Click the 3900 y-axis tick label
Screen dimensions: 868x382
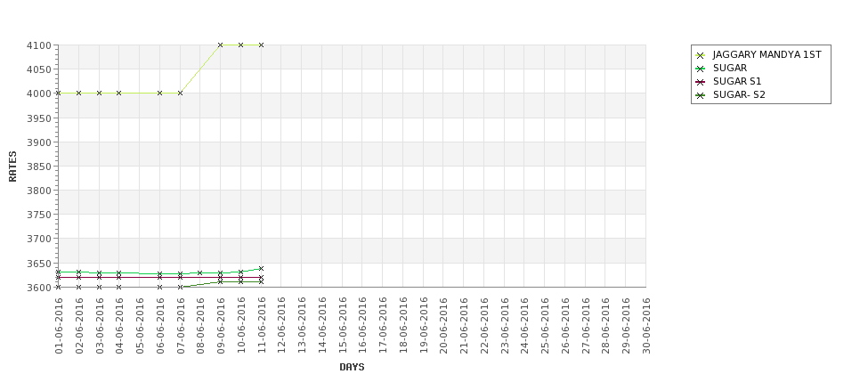39,142
